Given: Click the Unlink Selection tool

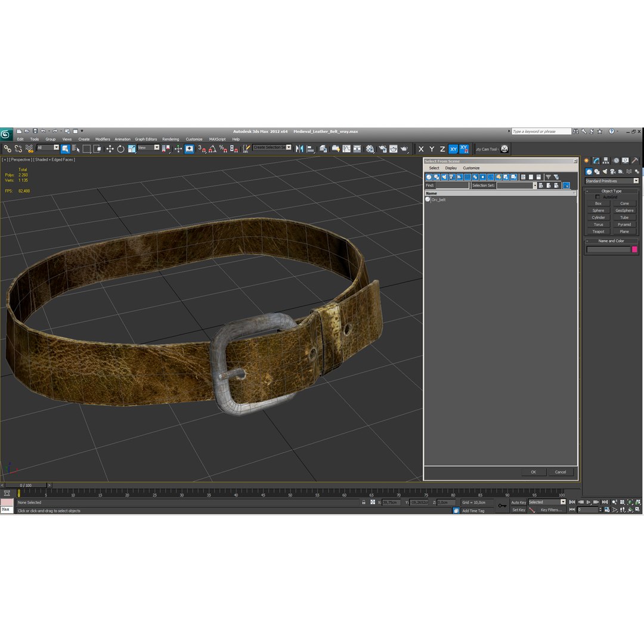Looking at the screenshot, I should 18,148.
